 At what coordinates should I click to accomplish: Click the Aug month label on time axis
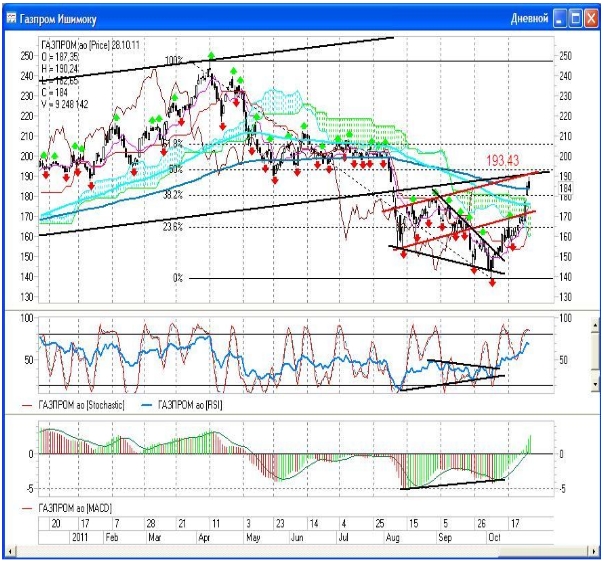(393, 537)
